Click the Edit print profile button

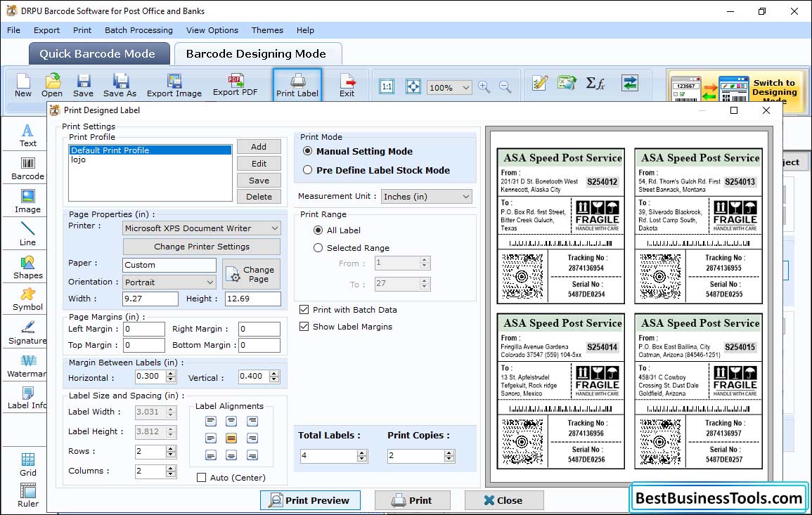259,163
